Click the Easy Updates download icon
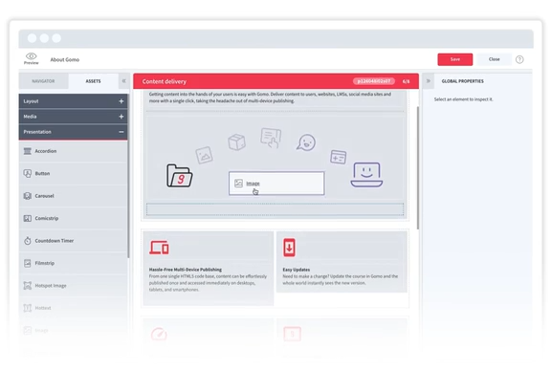This screenshot has height=392, width=551. pos(289,248)
